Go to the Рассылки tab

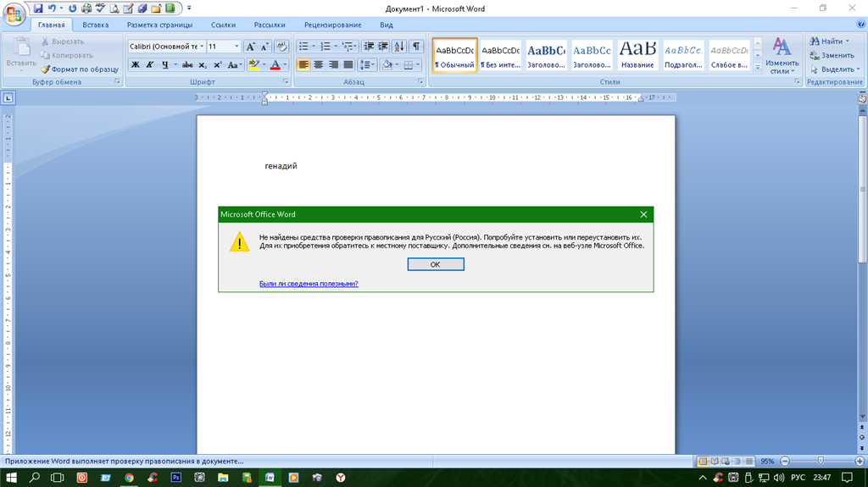click(x=270, y=25)
